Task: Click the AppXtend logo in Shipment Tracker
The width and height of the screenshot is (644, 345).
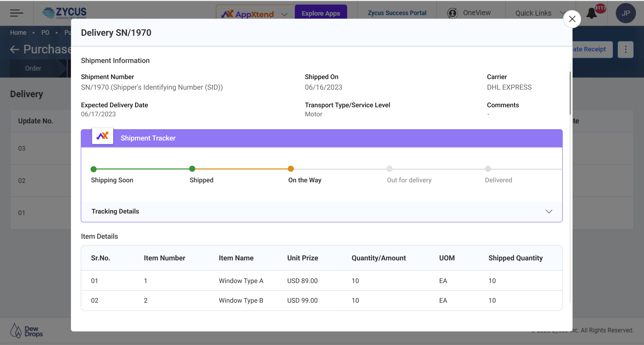Action: pyautogui.click(x=102, y=136)
